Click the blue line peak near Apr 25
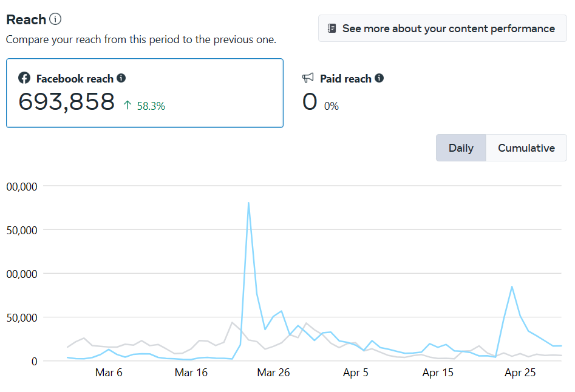 click(x=512, y=286)
